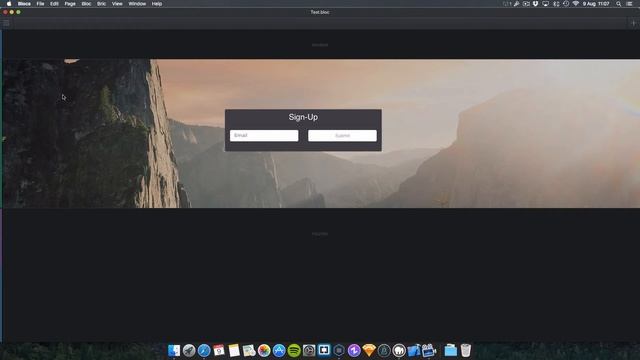640x360 pixels.
Task: Open the Page menu
Action: 70,4
